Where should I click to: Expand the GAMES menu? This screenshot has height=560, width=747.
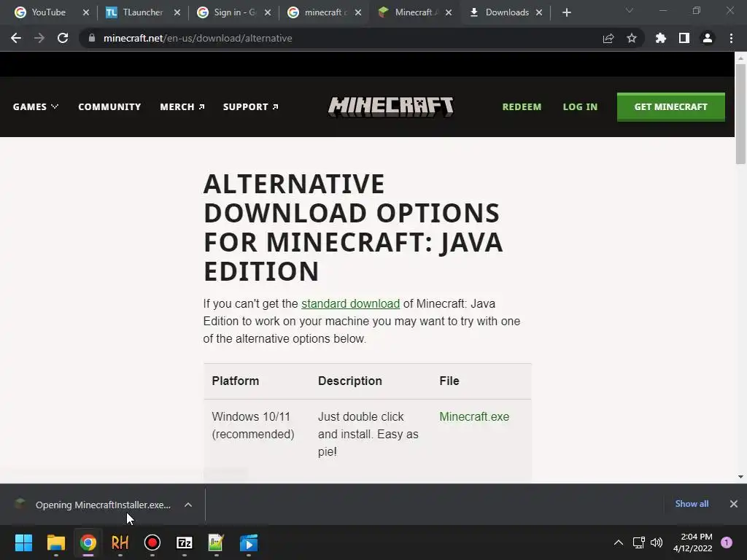(x=36, y=106)
